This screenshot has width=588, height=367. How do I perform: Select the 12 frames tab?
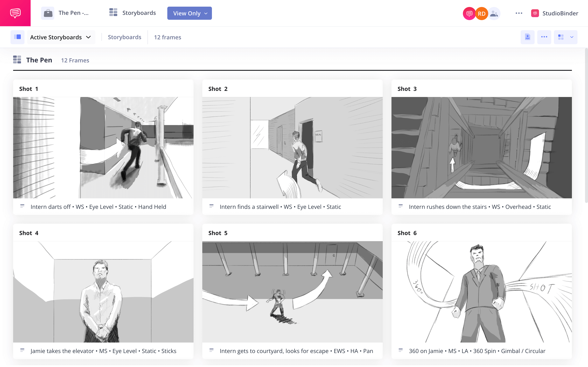click(167, 37)
